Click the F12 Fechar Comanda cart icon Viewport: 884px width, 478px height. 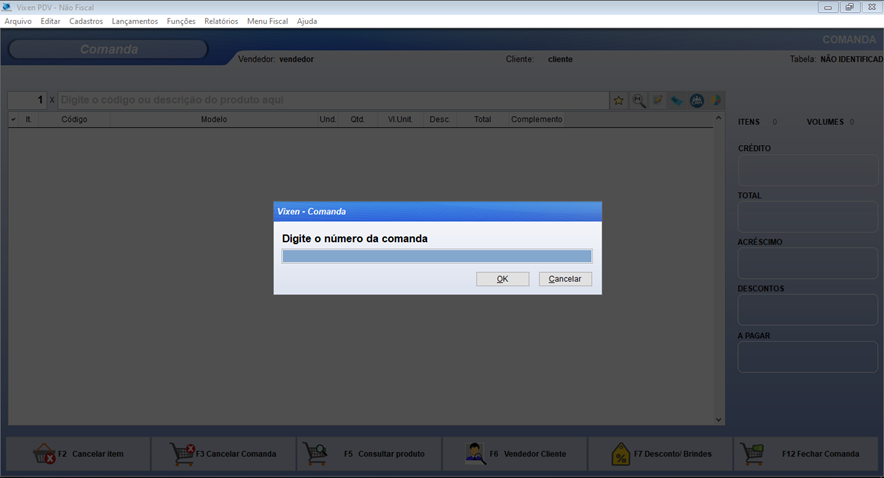pyautogui.click(x=753, y=454)
